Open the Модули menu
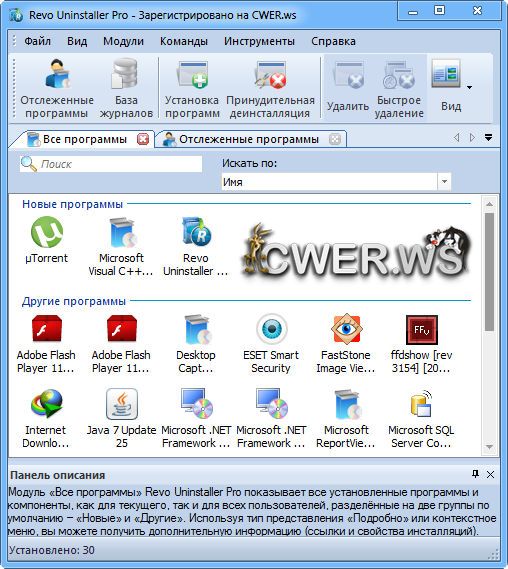Viewport: 508px width, 569px height. tap(123, 41)
